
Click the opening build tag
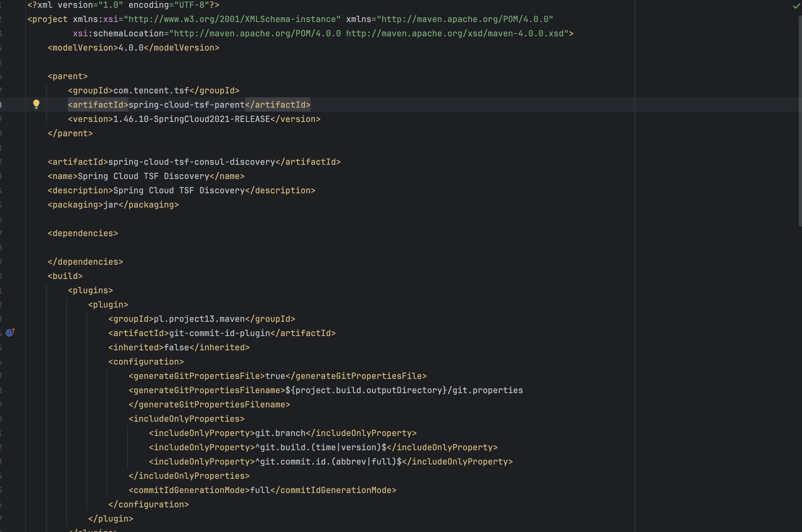pos(65,276)
